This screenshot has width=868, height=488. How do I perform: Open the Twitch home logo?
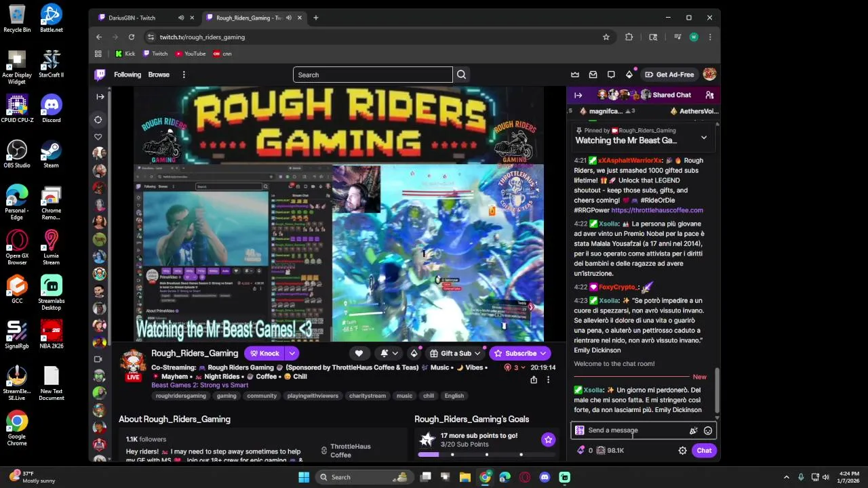pyautogui.click(x=100, y=75)
